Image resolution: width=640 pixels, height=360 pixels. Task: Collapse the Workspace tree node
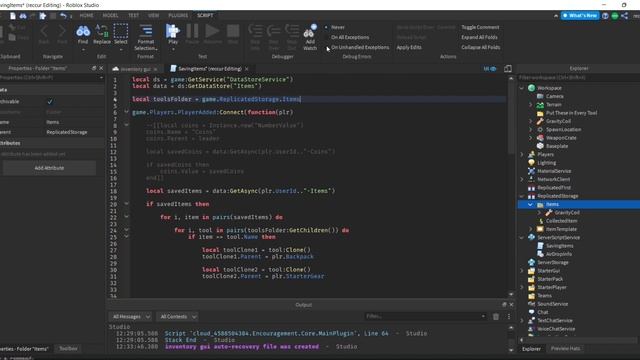pos(522,88)
